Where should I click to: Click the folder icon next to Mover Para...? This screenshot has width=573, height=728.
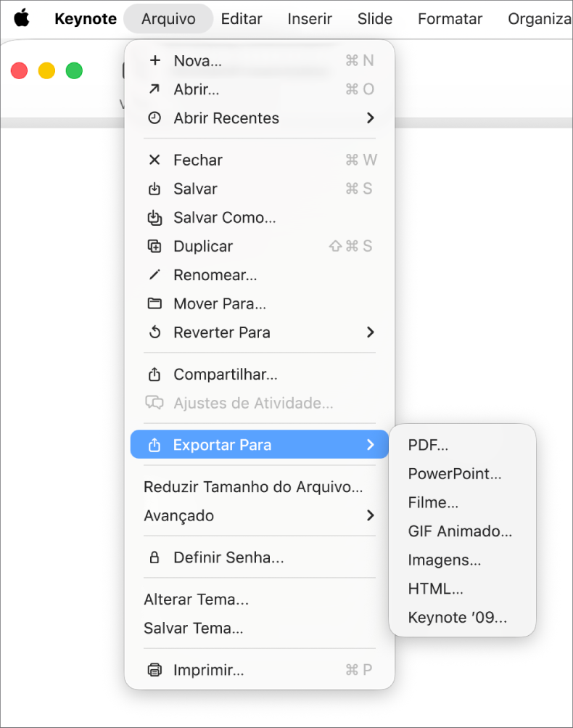[154, 303]
